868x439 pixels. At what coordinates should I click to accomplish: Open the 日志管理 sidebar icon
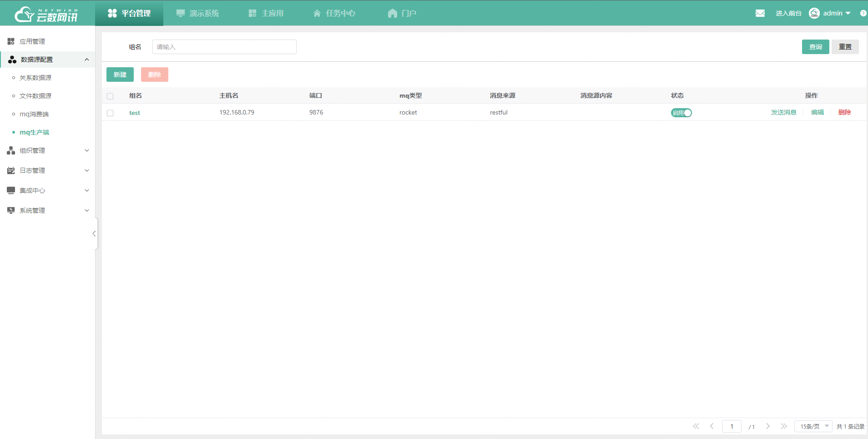point(11,170)
